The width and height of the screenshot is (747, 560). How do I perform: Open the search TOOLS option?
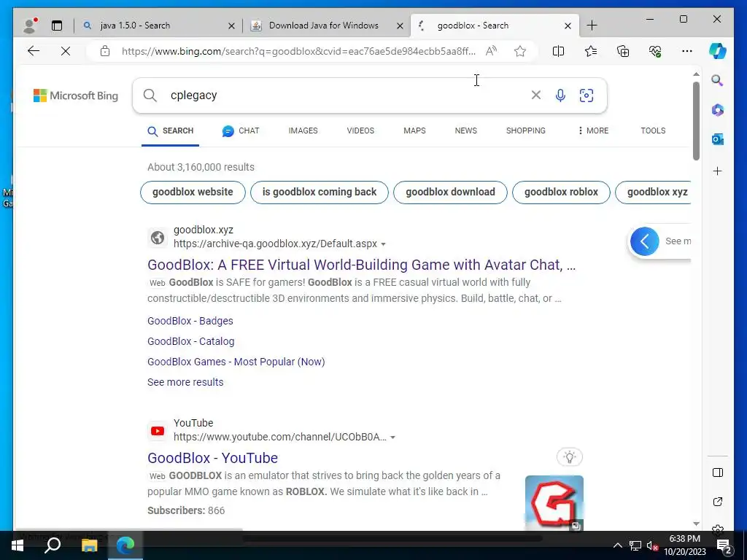(653, 131)
